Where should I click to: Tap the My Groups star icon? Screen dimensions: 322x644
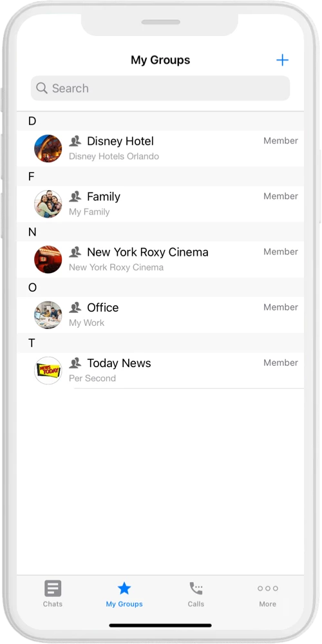tap(124, 588)
